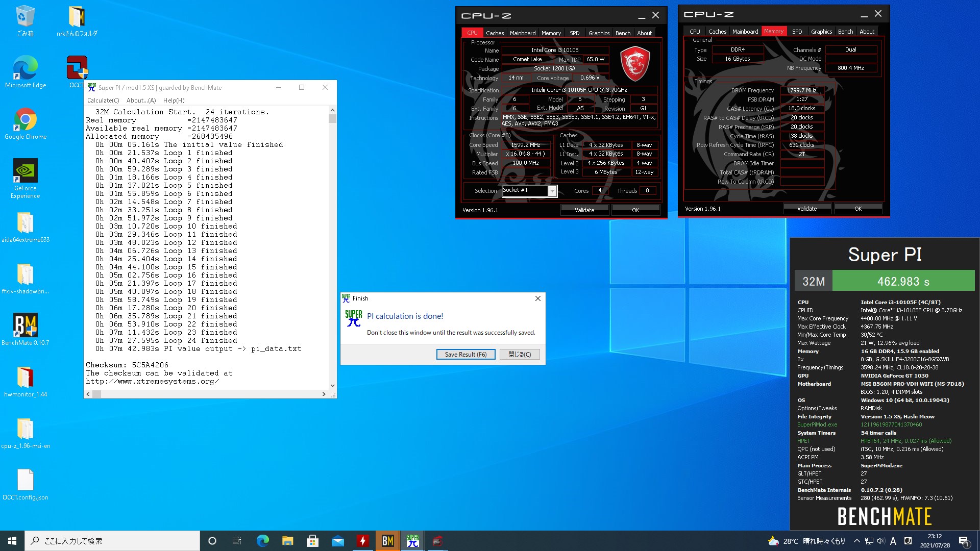Viewport: 980px width, 551px height.
Task: Switch to Mainboard tab in left CPU-Z
Action: (x=523, y=33)
